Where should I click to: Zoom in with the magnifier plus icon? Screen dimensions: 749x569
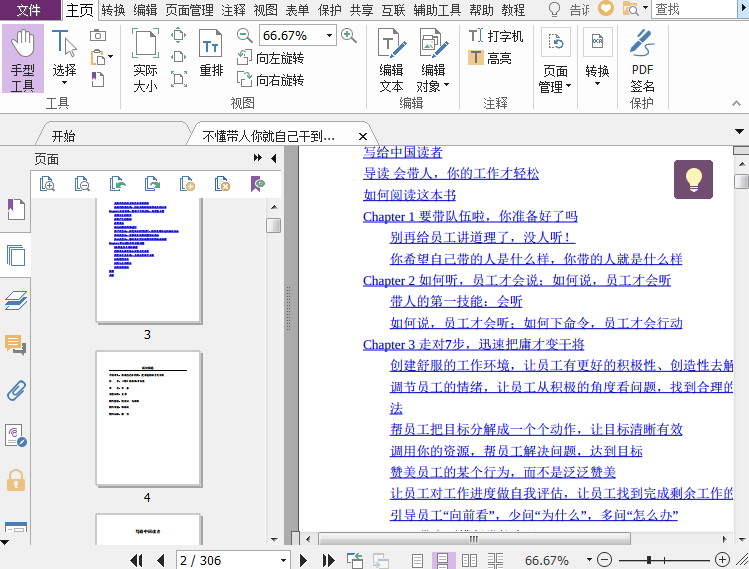pyautogui.click(x=348, y=35)
